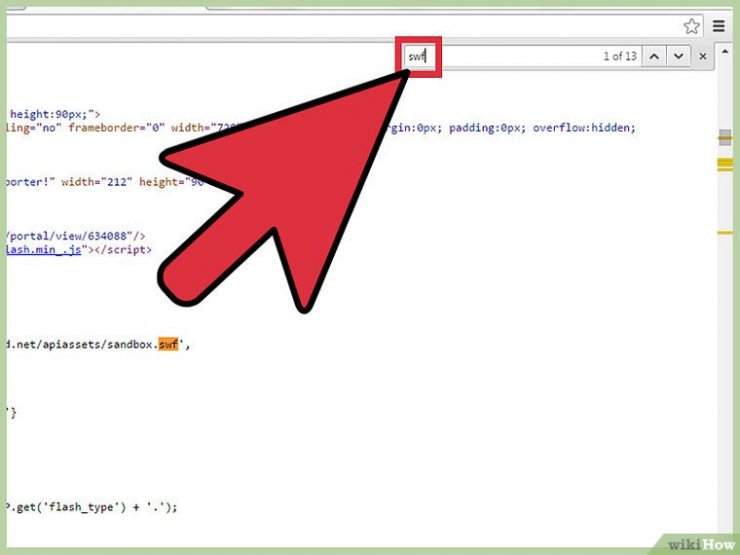Click the scrollbar up arrow
Image resolution: width=740 pixels, height=555 pixels.
point(725,51)
